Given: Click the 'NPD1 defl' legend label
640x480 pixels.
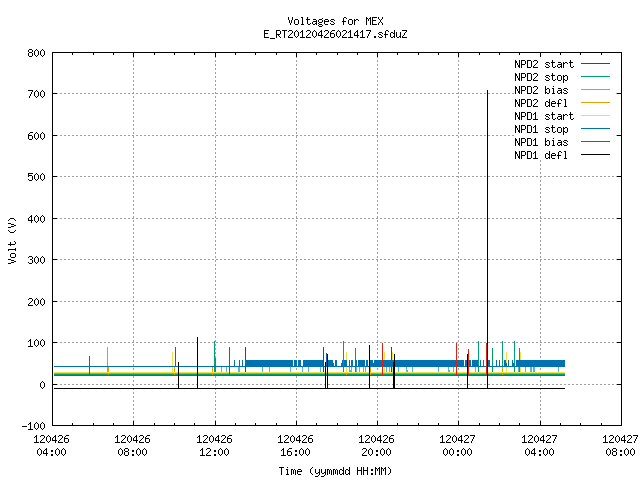Looking at the screenshot, I should (541, 156).
